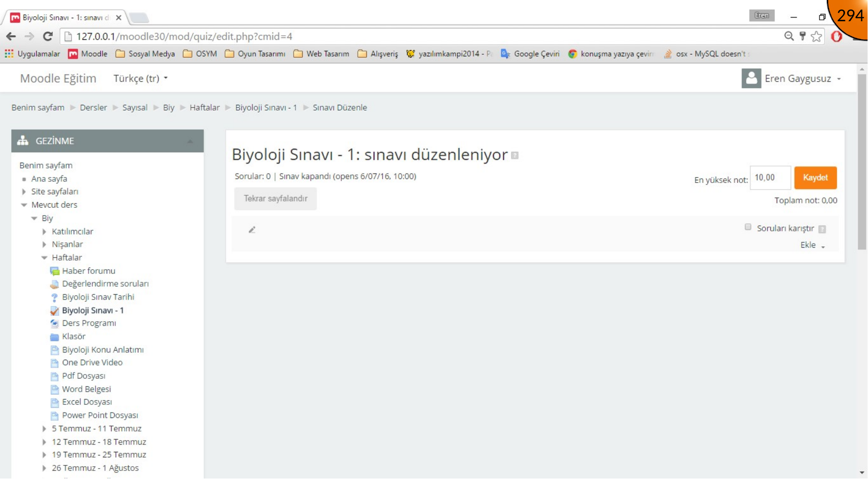The height and width of the screenshot is (488, 868).
Task: Open the Sosyal Medya bookmarks folder
Action: click(145, 54)
